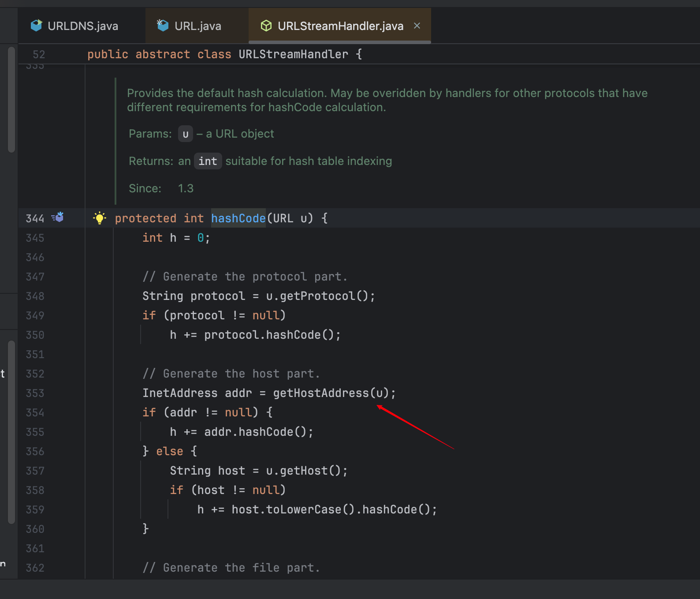
Task: Click host.toLowerCase() on line 359
Action: tap(293, 509)
